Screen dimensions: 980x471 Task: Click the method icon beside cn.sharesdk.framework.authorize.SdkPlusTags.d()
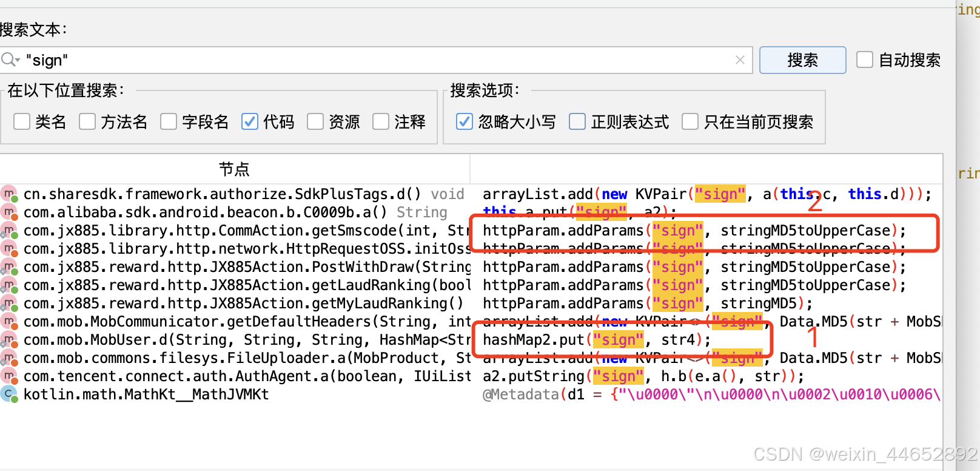(9, 194)
